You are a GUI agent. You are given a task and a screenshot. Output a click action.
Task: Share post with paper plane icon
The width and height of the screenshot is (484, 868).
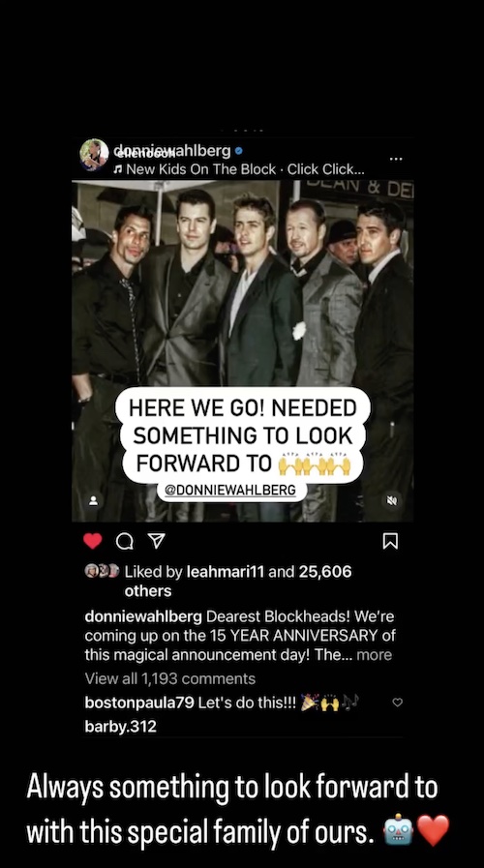(157, 541)
